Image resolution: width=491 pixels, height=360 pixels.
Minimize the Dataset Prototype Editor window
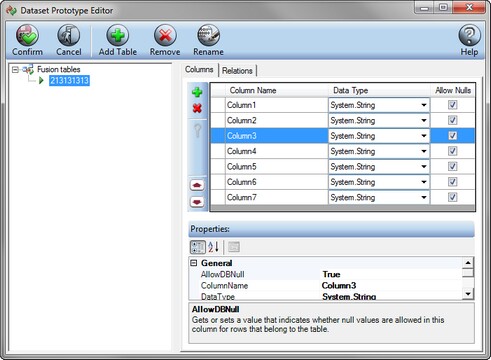click(x=424, y=7)
